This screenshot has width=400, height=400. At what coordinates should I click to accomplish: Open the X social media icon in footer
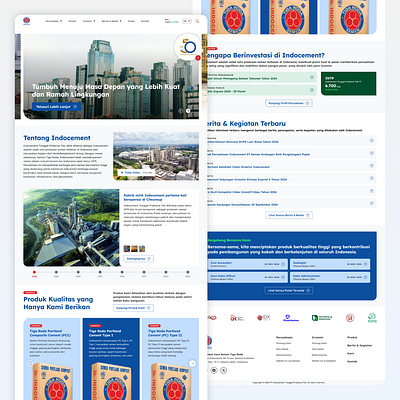click(x=224, y=370)
